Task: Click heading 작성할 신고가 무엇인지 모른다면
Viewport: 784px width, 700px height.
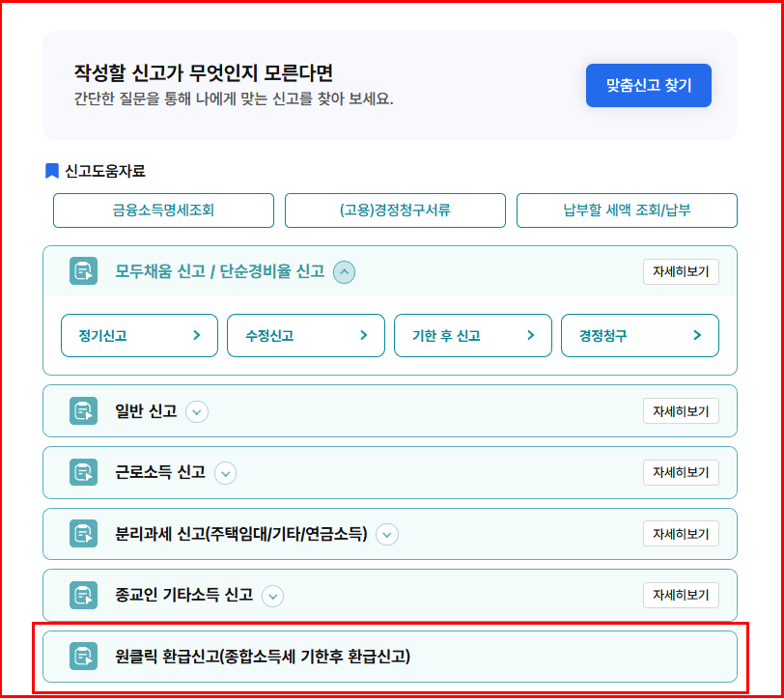Action: coord(204,73)
